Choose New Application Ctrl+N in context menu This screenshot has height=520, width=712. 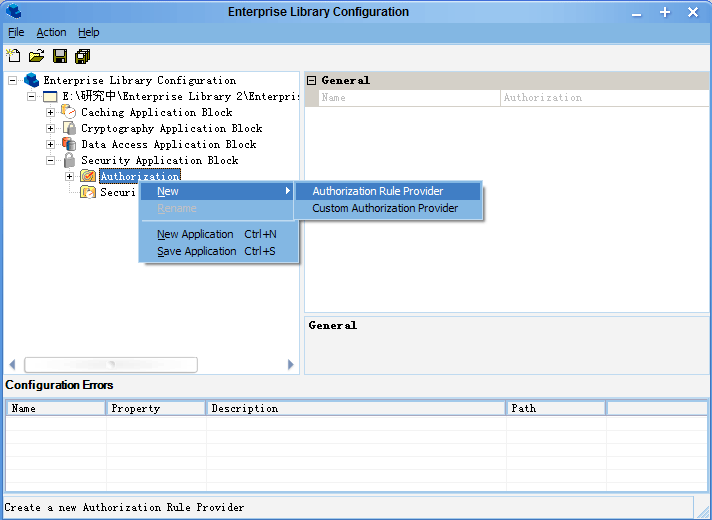click(x=218, y=234)
